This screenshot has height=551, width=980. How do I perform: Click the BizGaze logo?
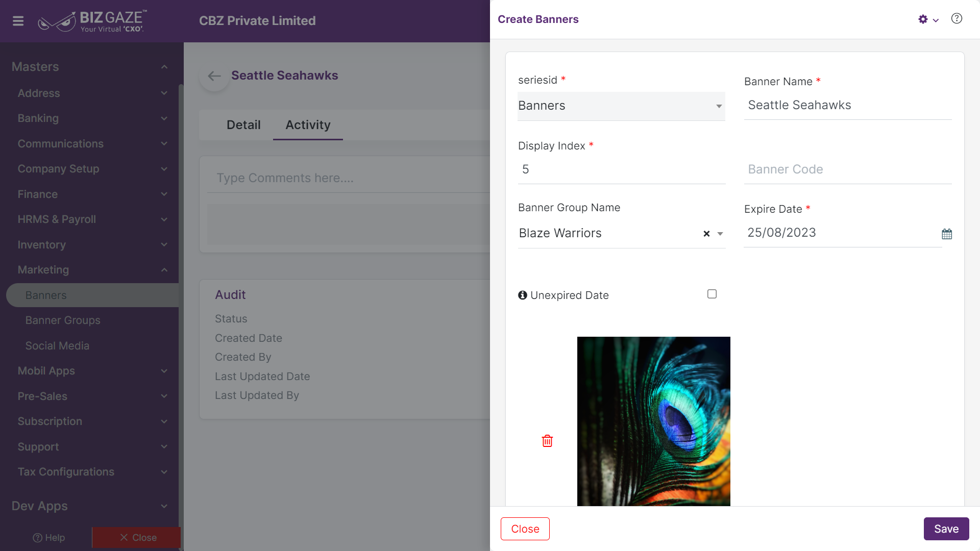click(92, 21)
